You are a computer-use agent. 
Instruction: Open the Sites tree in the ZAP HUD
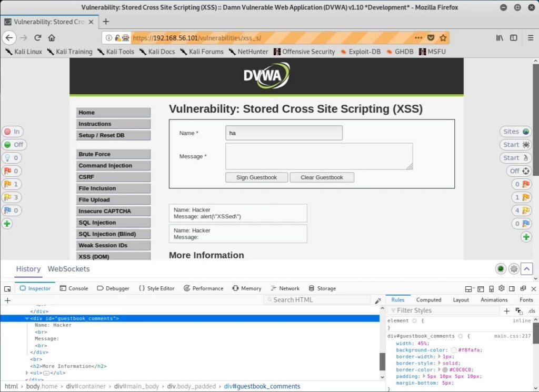516,132
